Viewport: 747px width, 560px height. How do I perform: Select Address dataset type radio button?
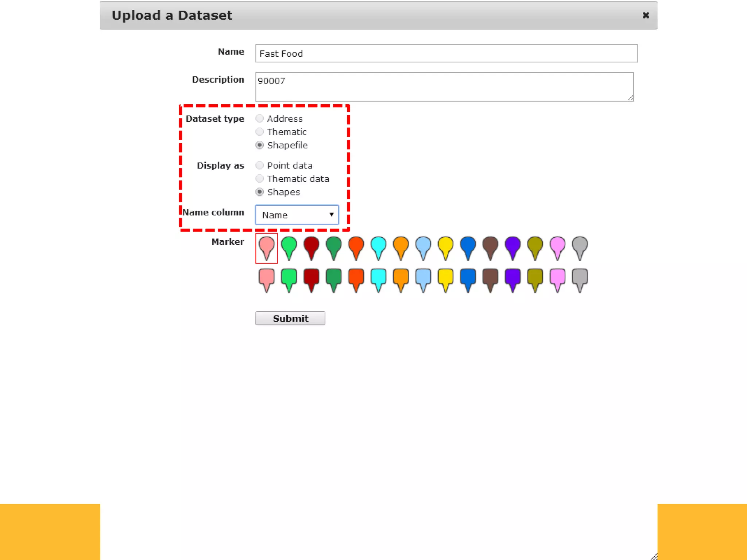click(x=259, y=118)
